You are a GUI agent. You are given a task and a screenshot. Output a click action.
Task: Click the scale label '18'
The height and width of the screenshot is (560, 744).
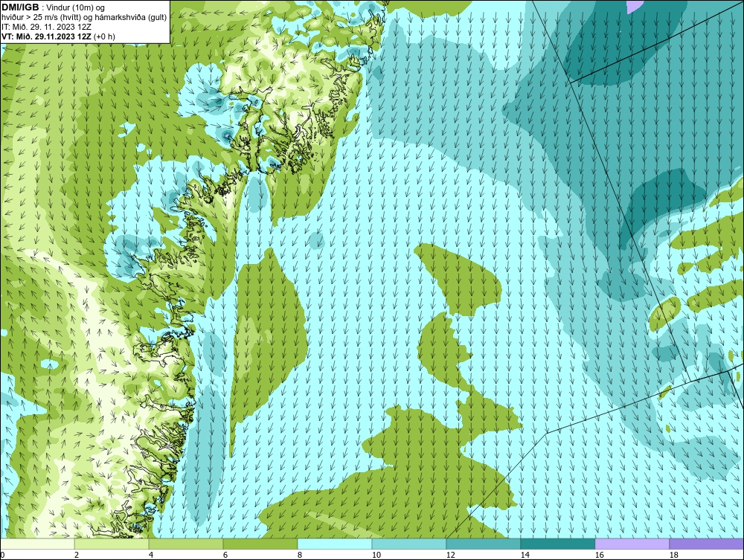(x=673, y=555)
